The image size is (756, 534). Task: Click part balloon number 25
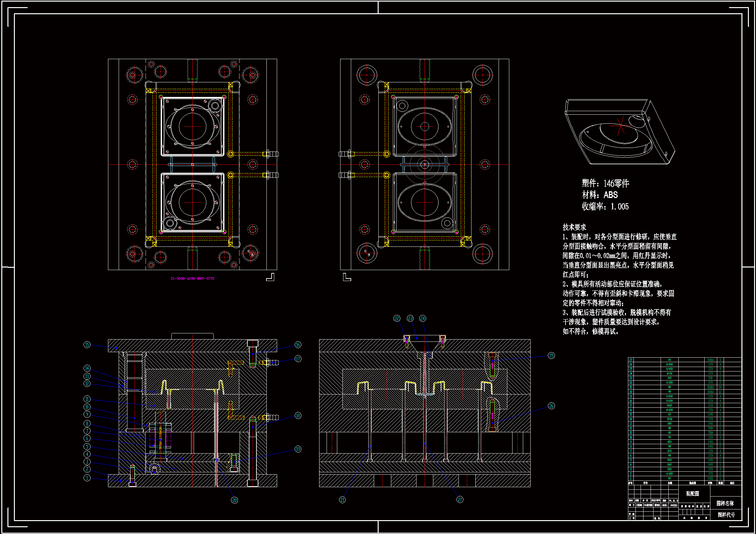[551, 356]
